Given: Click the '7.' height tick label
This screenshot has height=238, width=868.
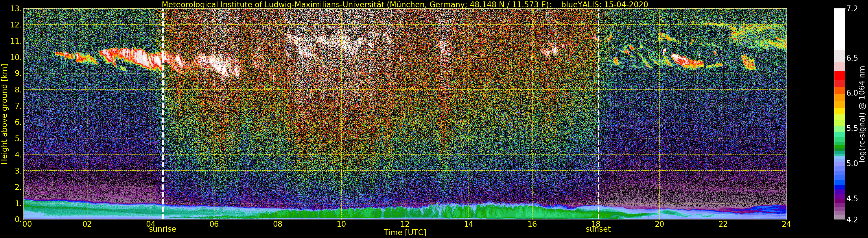Looking at the screenshot, I should [x=18, y=106].
